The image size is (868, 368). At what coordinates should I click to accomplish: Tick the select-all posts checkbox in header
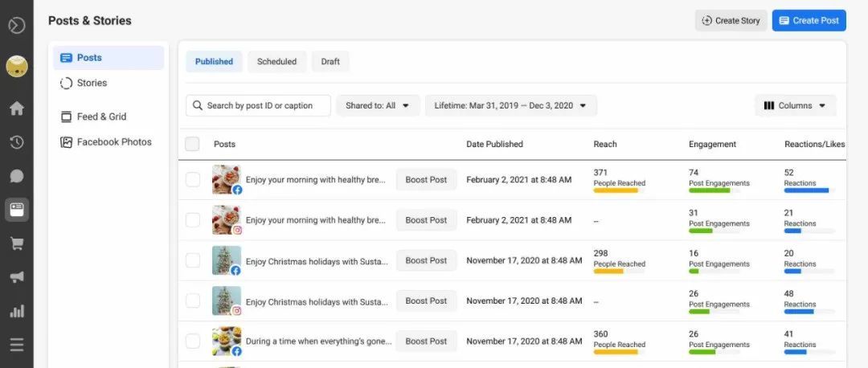pyautogui.click(x=192, y=144)
